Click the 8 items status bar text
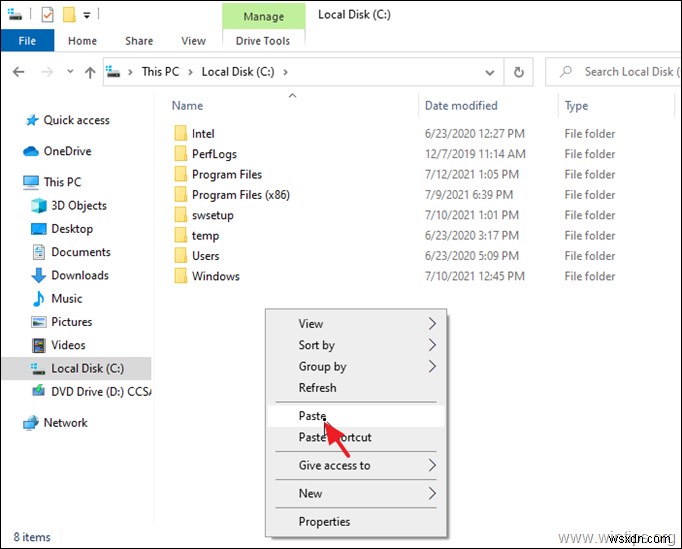The image size is (682, 549). (x=32, y=537)
